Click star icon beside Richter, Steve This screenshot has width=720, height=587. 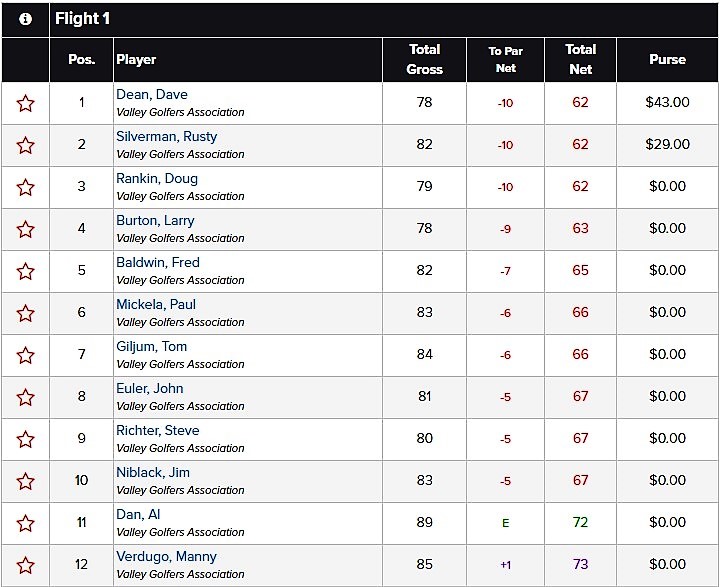pos(25,440)
